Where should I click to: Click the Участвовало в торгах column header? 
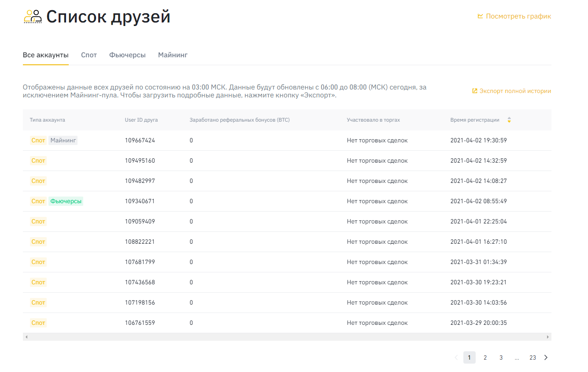coord(374,120)
